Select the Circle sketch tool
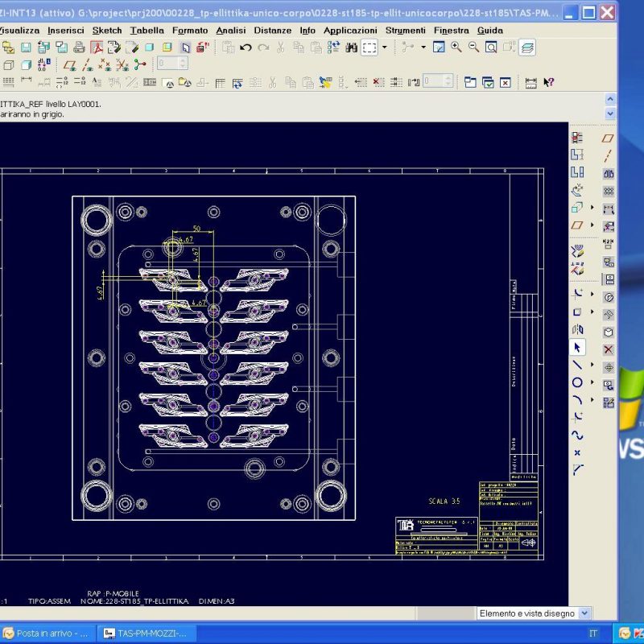The width and height of the screenshot is (644, 644). [577, 382]
